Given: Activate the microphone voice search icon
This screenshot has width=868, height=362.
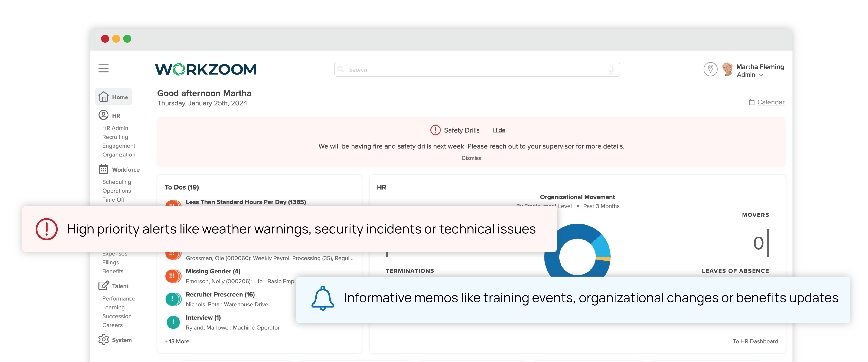Looking at the screenshot, I should 611,69.
